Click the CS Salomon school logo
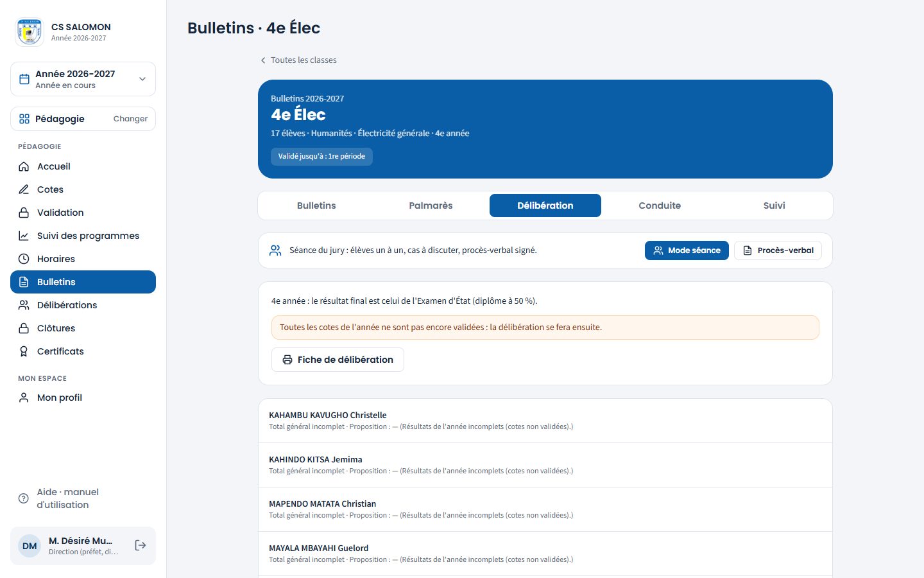Screen dimensions: 924x578 30,32
